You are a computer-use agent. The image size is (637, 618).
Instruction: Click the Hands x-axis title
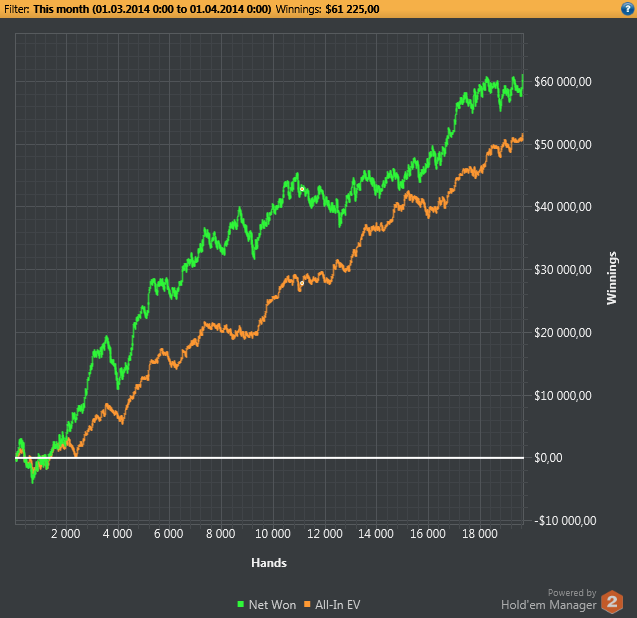(x=269, y=563)
